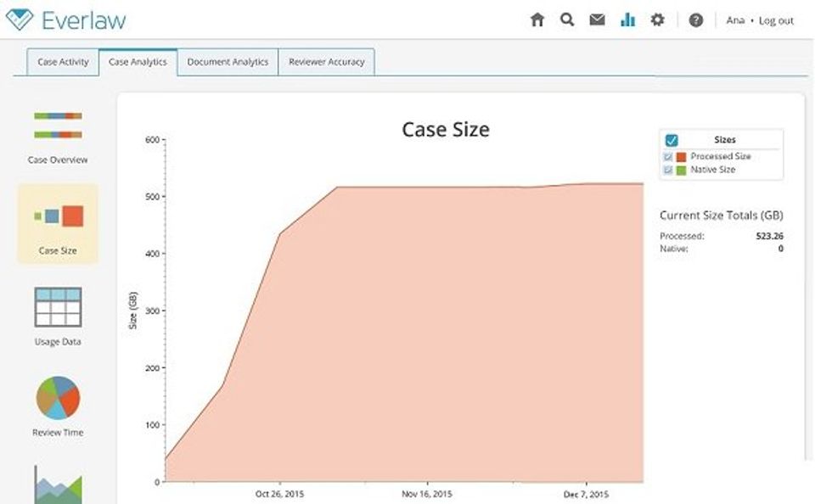Click the Native Size green swatch

click(682, 171)
